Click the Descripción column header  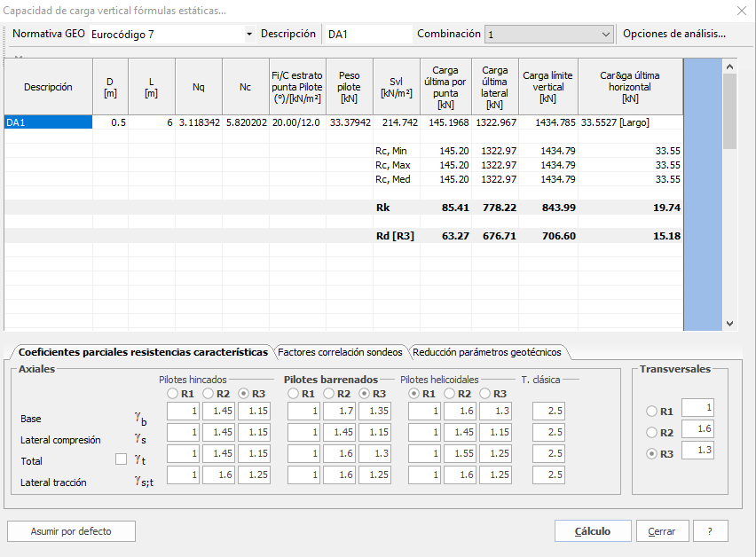click(x=48, y=87)
